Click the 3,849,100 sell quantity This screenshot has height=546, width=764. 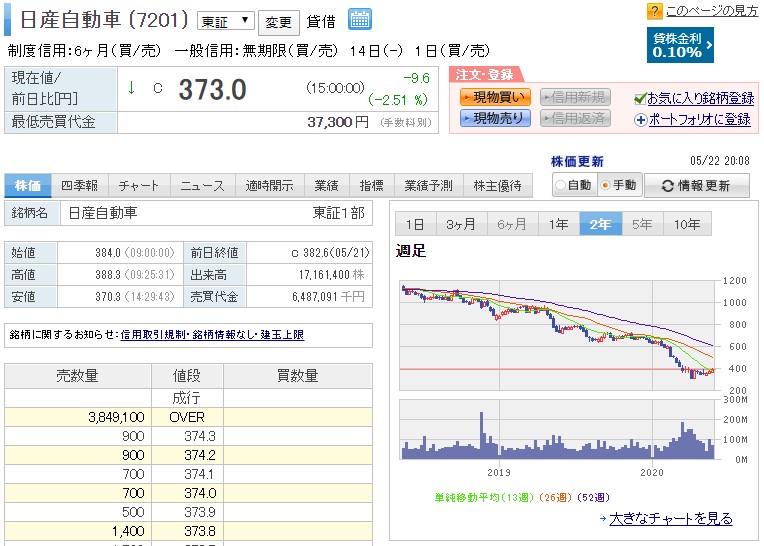tap(116, 417)
